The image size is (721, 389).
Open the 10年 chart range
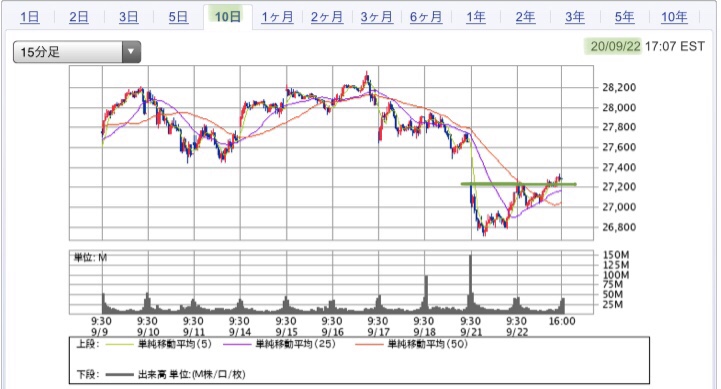click(674, 17)
